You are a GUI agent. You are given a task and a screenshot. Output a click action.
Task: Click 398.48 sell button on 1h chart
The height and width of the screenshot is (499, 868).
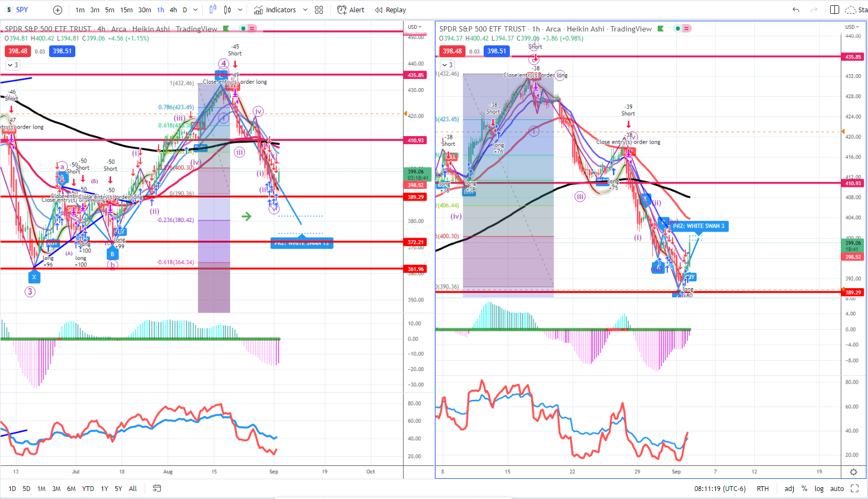(452, 51)
